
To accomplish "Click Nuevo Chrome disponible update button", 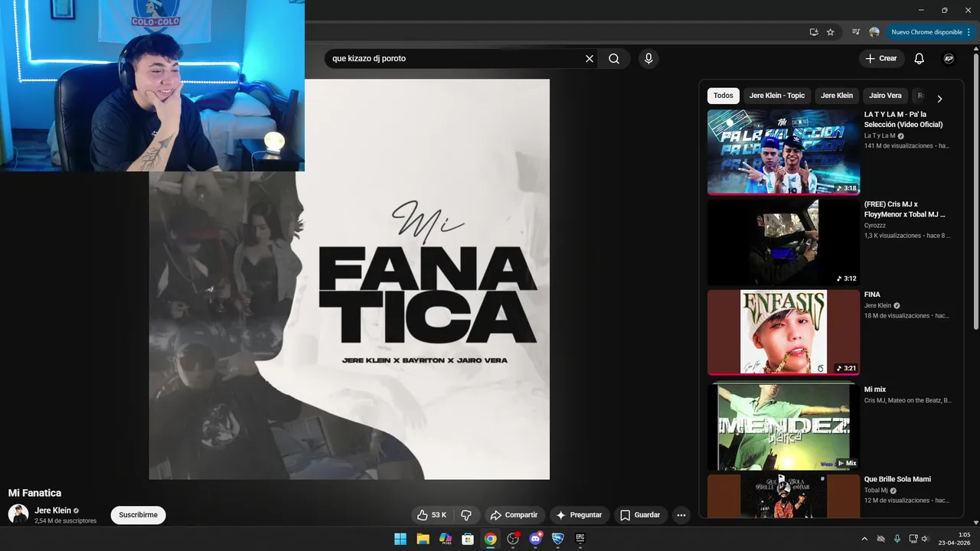I will (930, 32).
